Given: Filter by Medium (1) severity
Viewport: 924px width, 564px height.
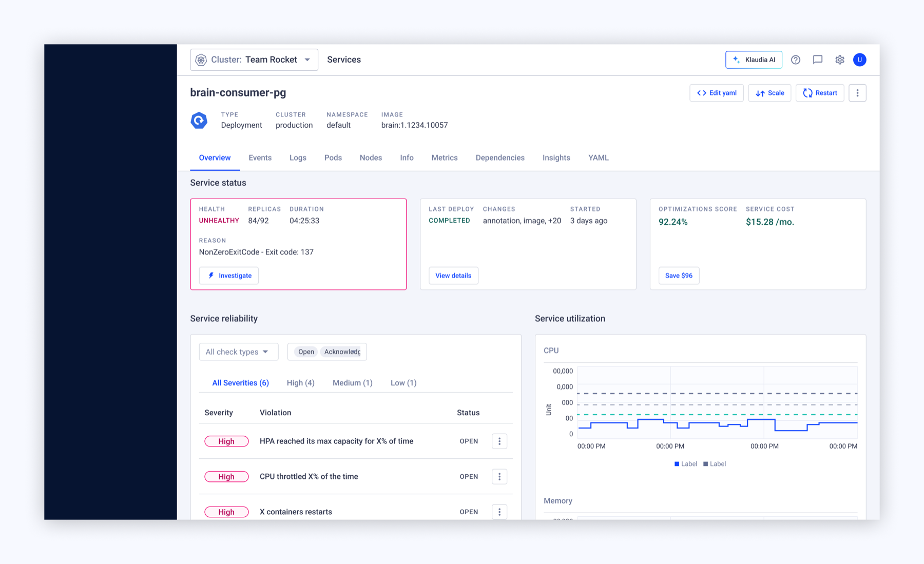Looking at the screenshot, I should (x=353, y=383).
